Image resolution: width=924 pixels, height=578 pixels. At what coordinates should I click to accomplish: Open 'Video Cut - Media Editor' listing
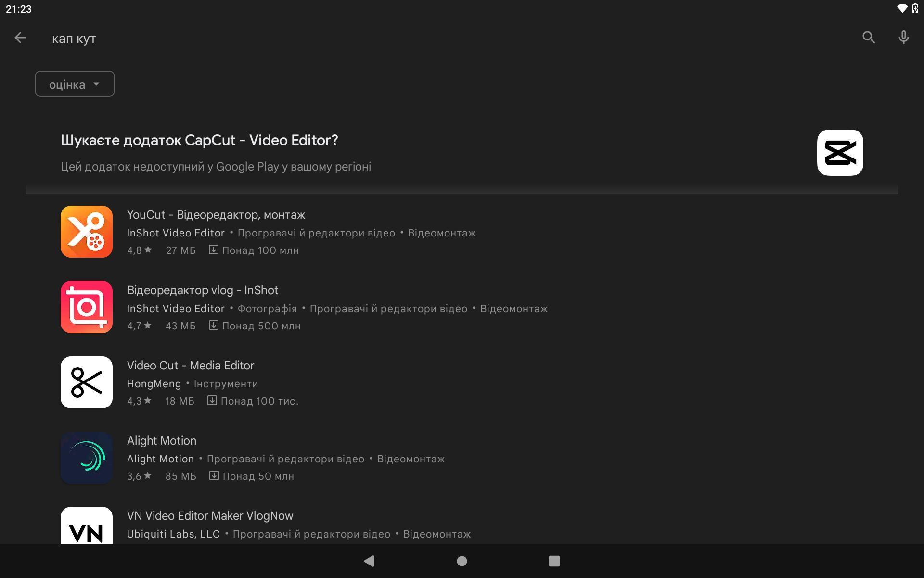[x=191, y=366]
